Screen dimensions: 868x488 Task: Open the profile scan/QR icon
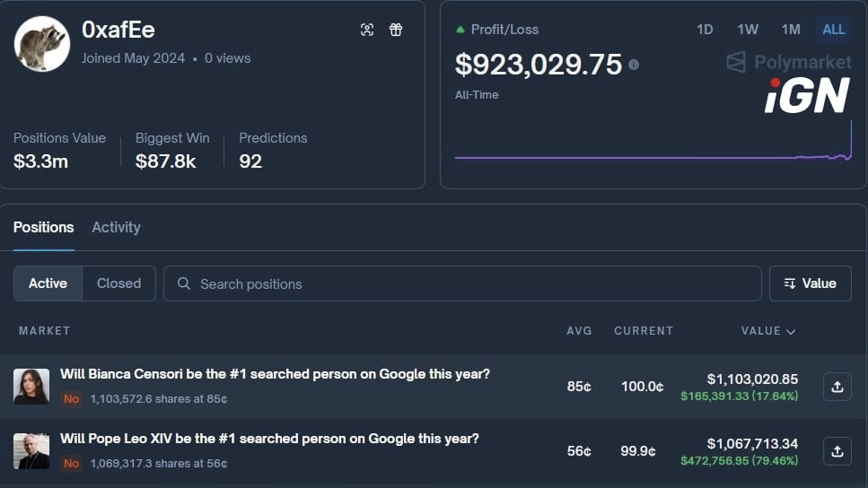click(367, 30)
